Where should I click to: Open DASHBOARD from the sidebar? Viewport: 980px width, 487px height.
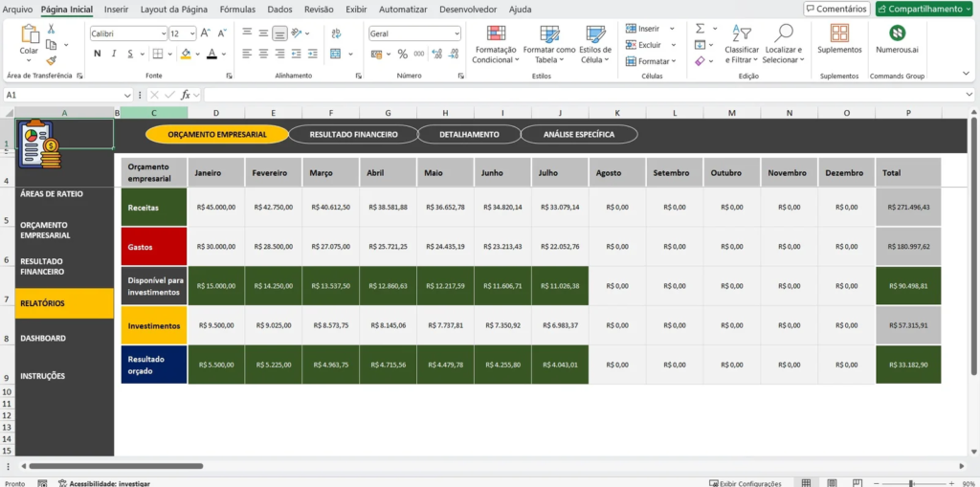[43, 339]
